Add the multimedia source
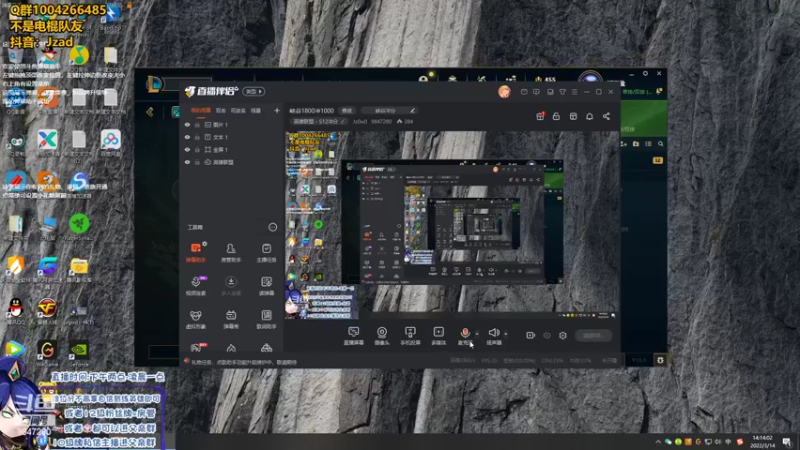 tap(438, 336)
